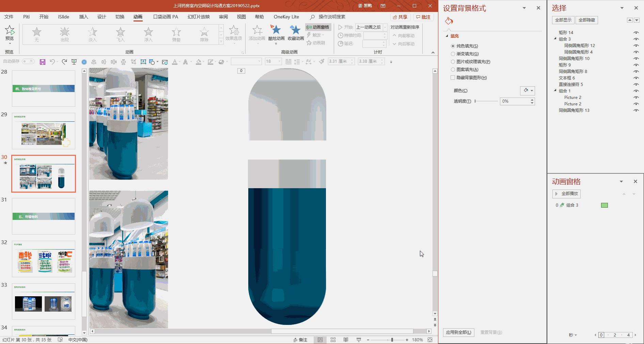
Task: Choose the 劈裂 split animation effect
Action: [176, 34]
